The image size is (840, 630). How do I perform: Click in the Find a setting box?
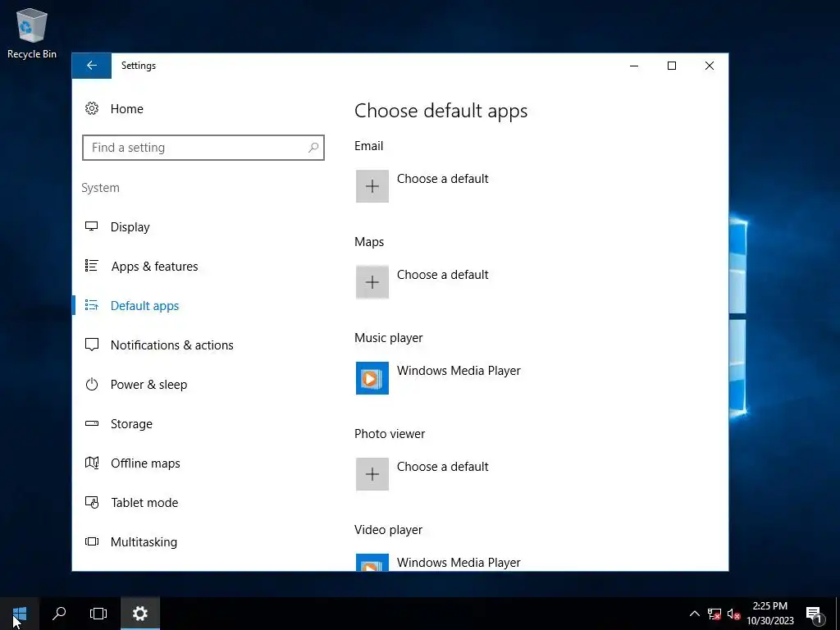coord(203,148)
